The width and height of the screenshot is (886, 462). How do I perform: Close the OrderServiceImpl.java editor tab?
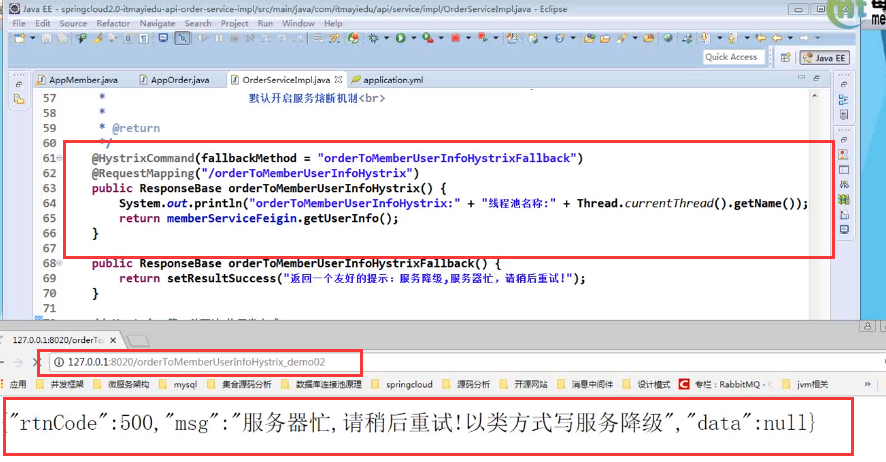coord(338,80)
